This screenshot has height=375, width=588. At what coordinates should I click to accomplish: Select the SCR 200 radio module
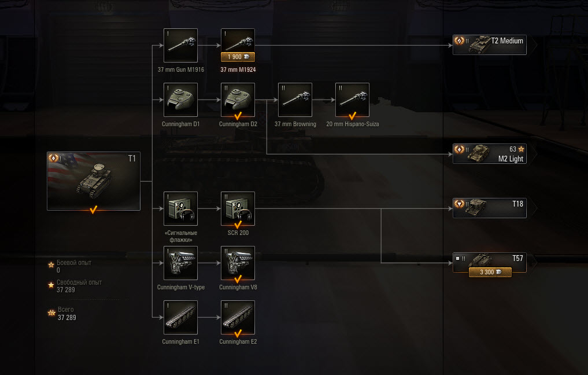click(238, 209)
